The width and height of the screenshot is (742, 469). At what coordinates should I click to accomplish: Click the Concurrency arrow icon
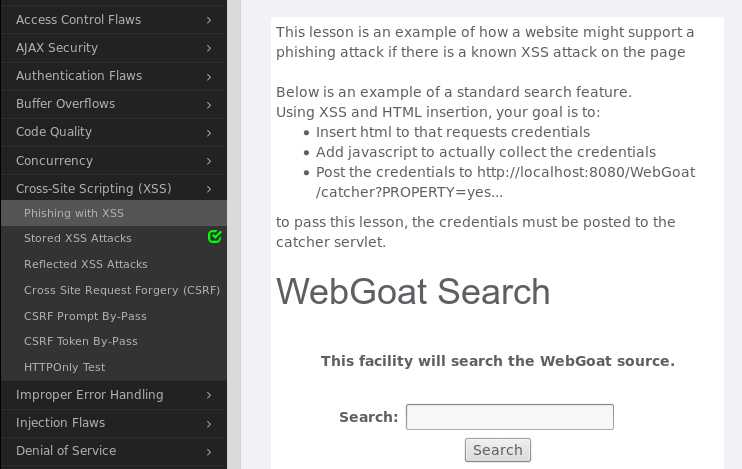(209, 161)
